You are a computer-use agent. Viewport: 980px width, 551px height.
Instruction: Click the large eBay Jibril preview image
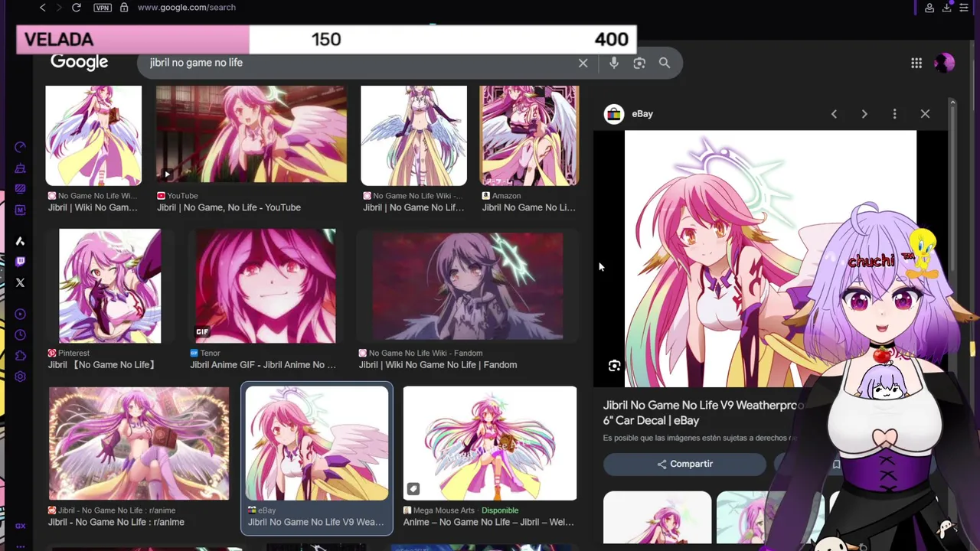pyautogui.click(x=770, y=259)
